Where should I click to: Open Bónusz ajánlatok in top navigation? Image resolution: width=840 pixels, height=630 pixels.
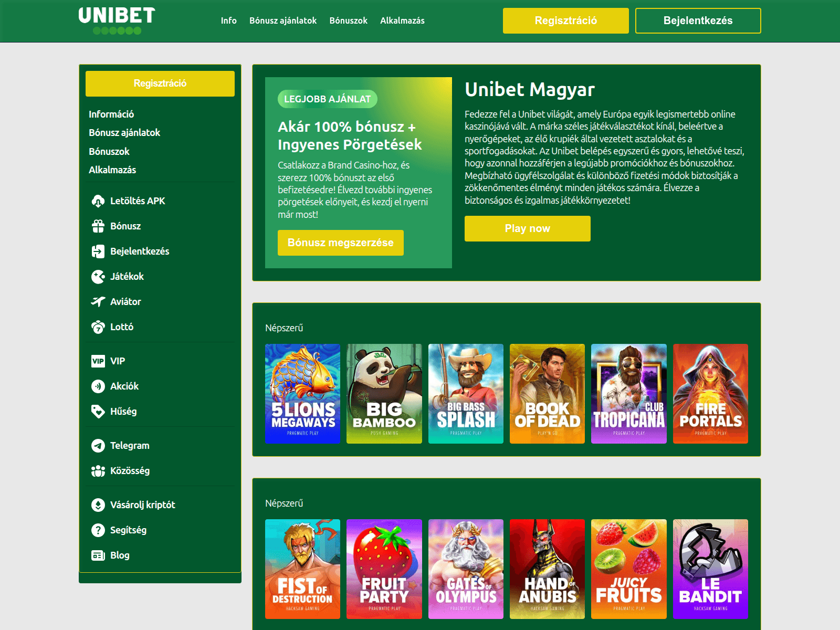tap(283, 20)
